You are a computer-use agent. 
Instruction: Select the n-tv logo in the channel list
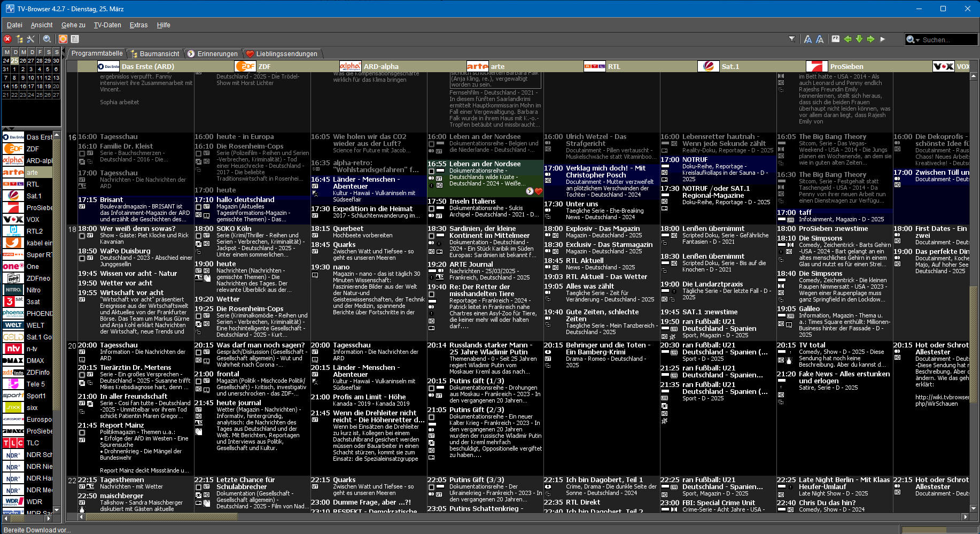pos(13,349)
